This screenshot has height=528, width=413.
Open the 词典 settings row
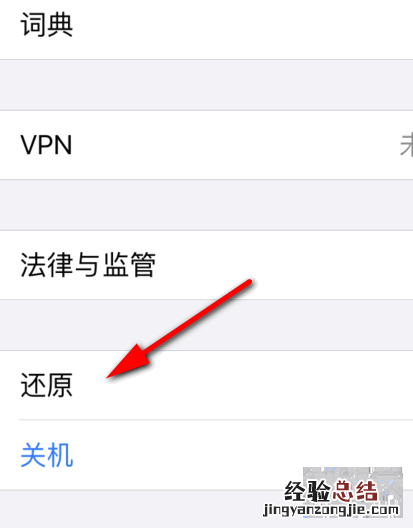point(206,27)
